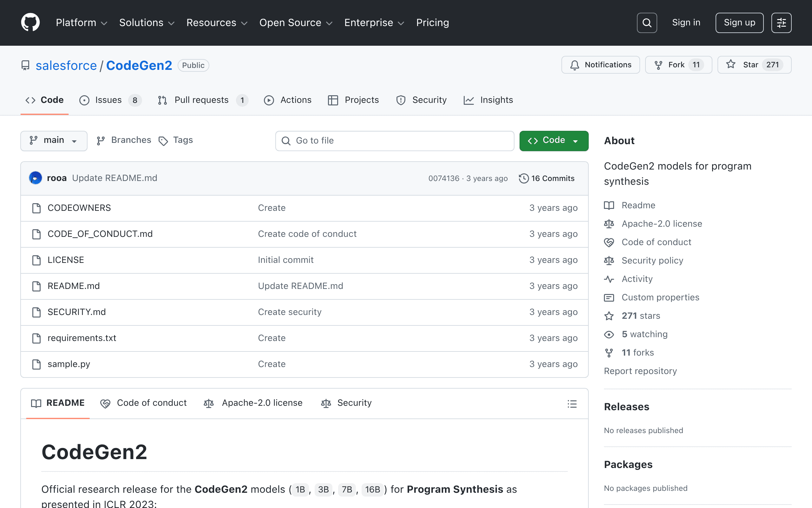
Task: Click the Notifications button
Action: (x=601, y=65)
